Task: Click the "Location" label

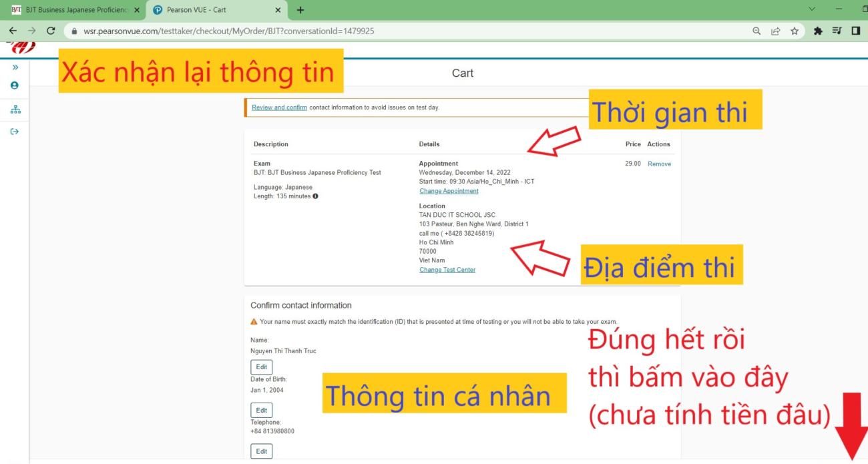Action: coord(432,206)
